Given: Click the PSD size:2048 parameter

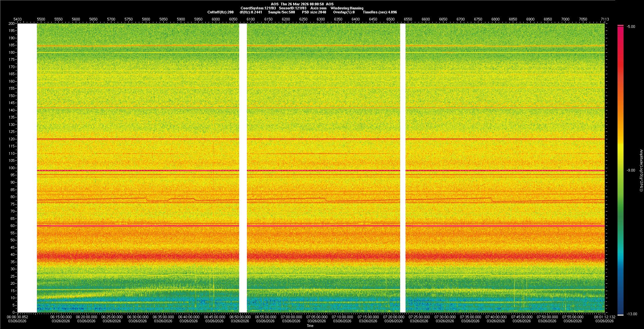Looking at the screenshot, I should click(x=314, y=12).
